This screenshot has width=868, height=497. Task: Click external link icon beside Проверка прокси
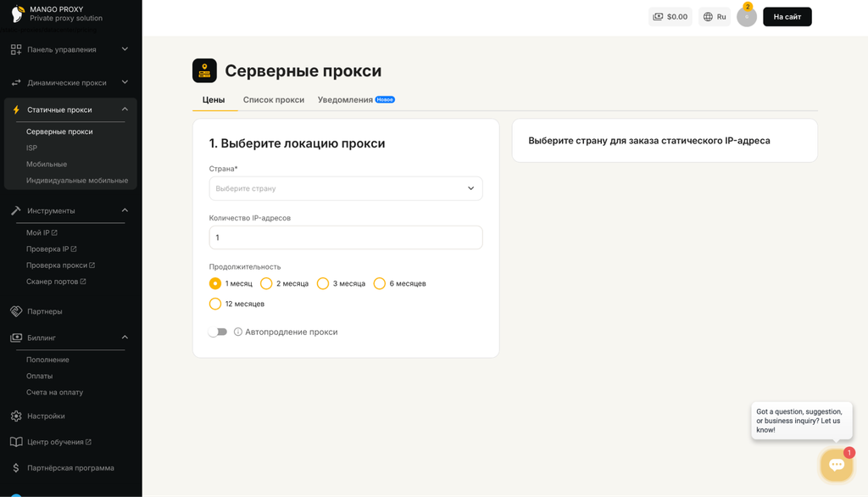coord(92,265)
